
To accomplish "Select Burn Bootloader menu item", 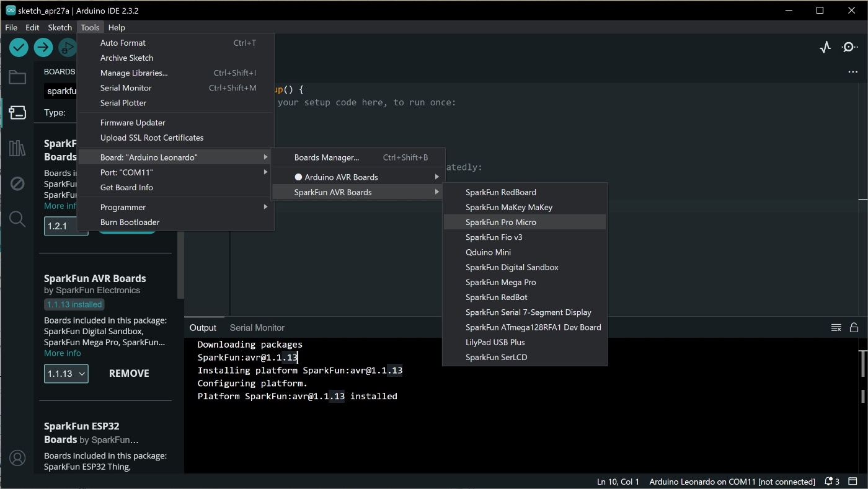I will pyautogui.click(x=175, y=222).
